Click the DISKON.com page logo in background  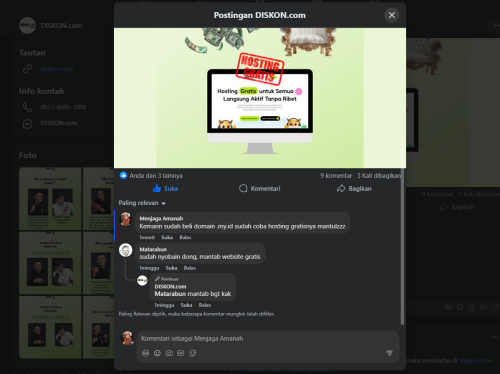click(27, 25)
